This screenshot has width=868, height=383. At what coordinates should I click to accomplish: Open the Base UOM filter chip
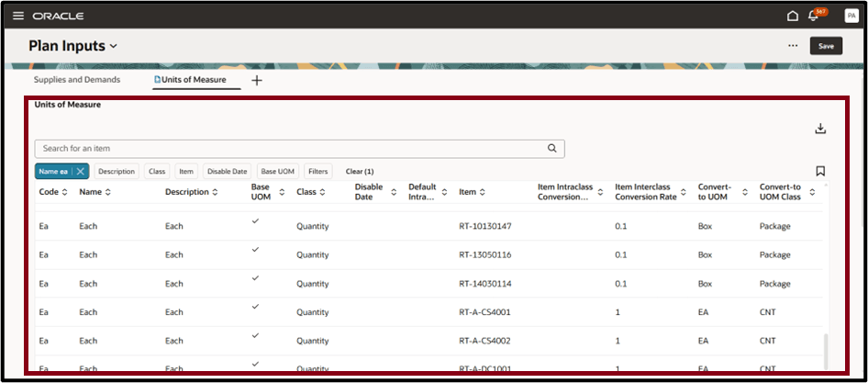click(277, 171)
